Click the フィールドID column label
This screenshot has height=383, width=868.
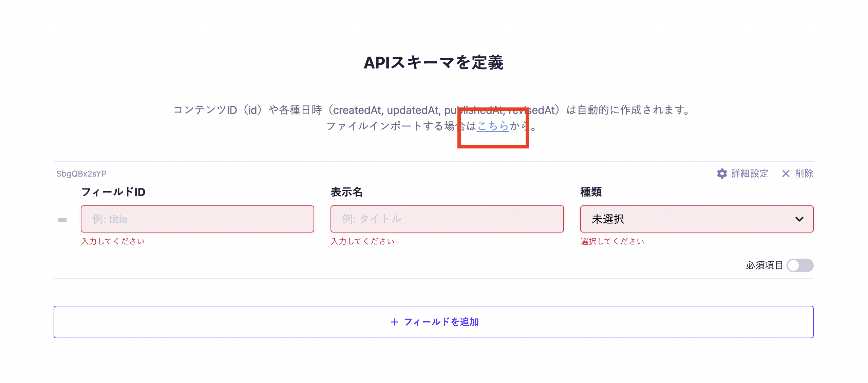[113, 192]
